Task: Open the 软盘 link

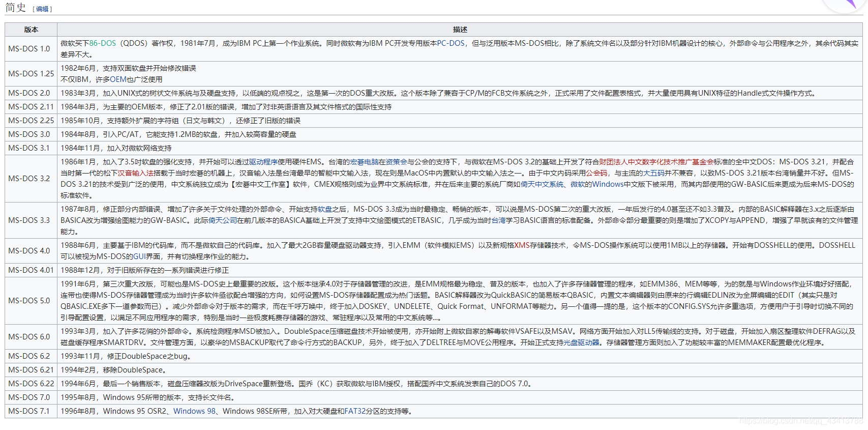Action: [325, 209]
